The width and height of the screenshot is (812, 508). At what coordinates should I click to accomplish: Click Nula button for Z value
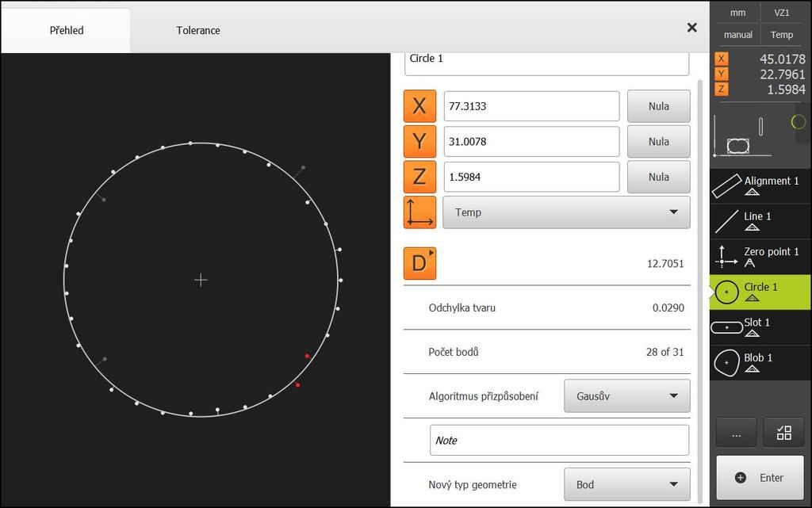tap(659, 177)
